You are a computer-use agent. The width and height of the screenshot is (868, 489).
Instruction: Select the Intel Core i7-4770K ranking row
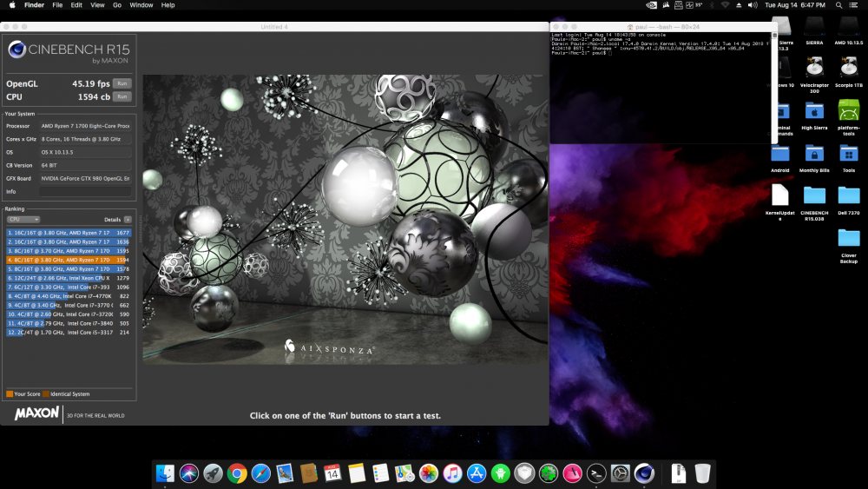coord(69,296)
